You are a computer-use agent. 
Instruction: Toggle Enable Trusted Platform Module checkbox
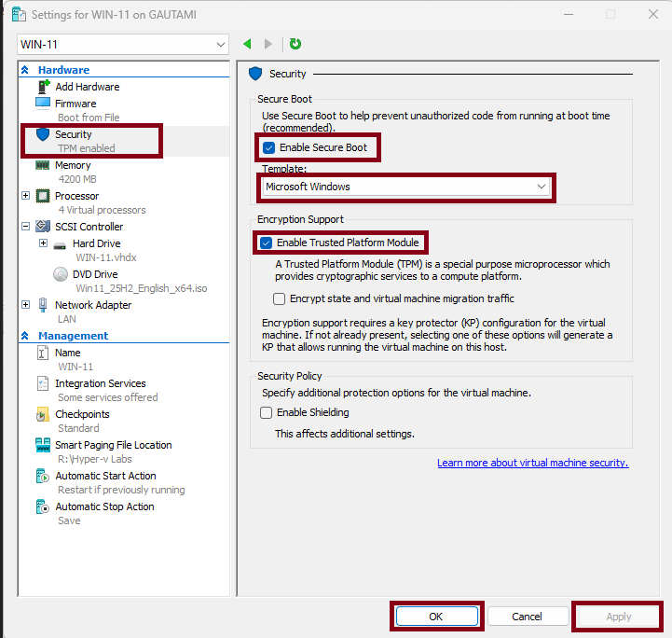[x=266, y=243]
